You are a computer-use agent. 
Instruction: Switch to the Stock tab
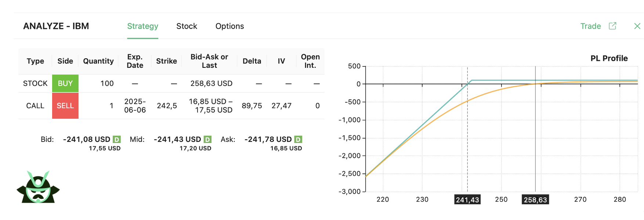pyautogui.click(x=187, y=26)
